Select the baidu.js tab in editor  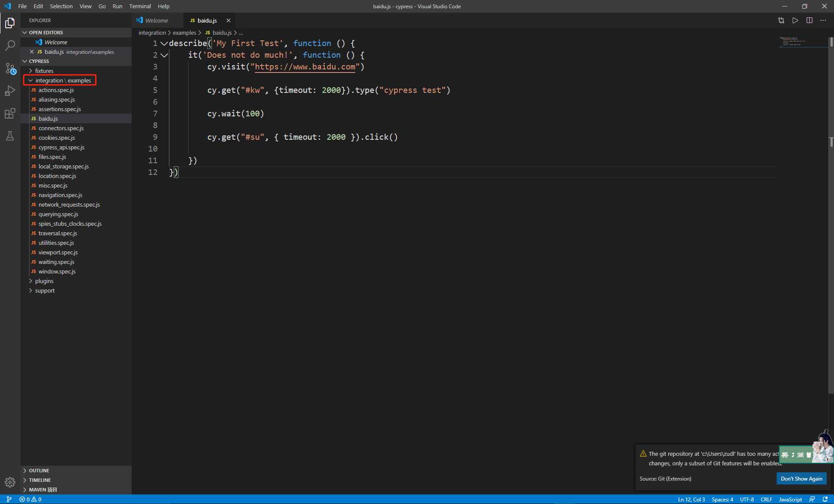[208, 20]
